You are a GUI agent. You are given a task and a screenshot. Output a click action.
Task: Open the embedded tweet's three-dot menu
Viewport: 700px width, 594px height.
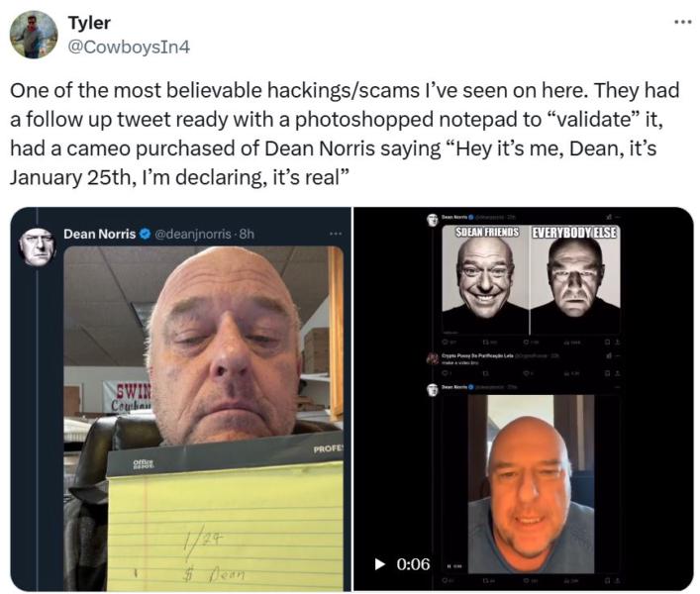[336, 234]
